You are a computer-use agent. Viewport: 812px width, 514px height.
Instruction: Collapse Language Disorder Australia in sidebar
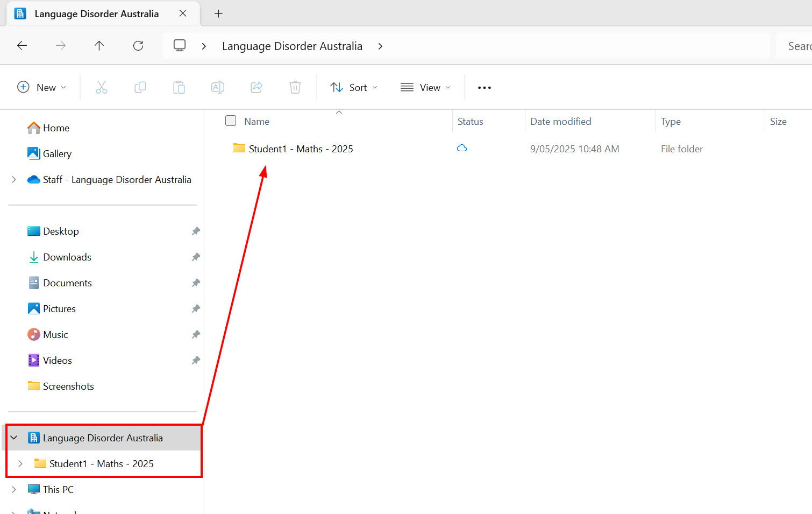(x=14, y=438)
